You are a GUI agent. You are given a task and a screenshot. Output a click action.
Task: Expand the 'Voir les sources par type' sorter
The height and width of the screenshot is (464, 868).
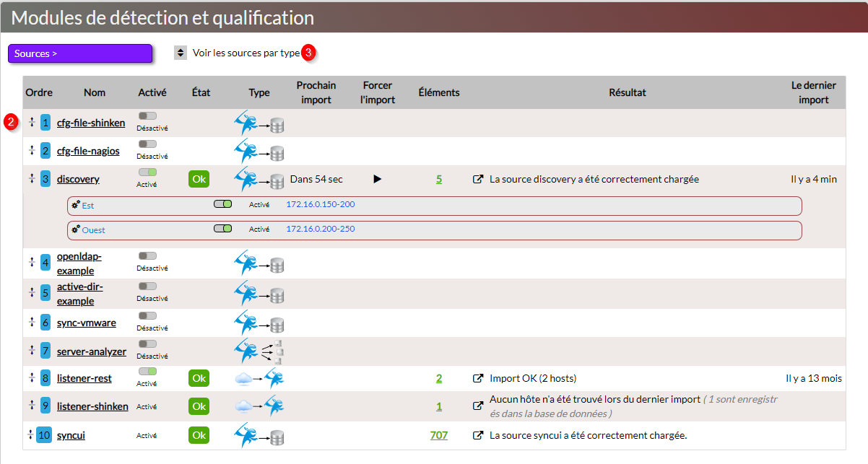(181, 53)
